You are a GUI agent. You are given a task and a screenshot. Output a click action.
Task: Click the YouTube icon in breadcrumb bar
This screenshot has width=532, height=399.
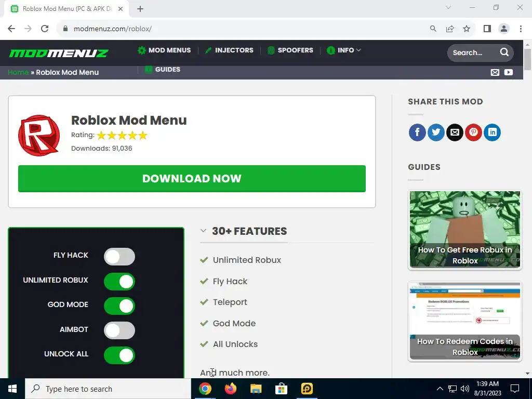(508, 72)
